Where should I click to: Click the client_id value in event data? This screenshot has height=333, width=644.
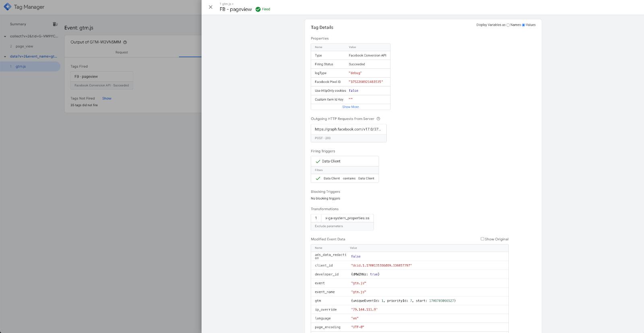point(382,265)
